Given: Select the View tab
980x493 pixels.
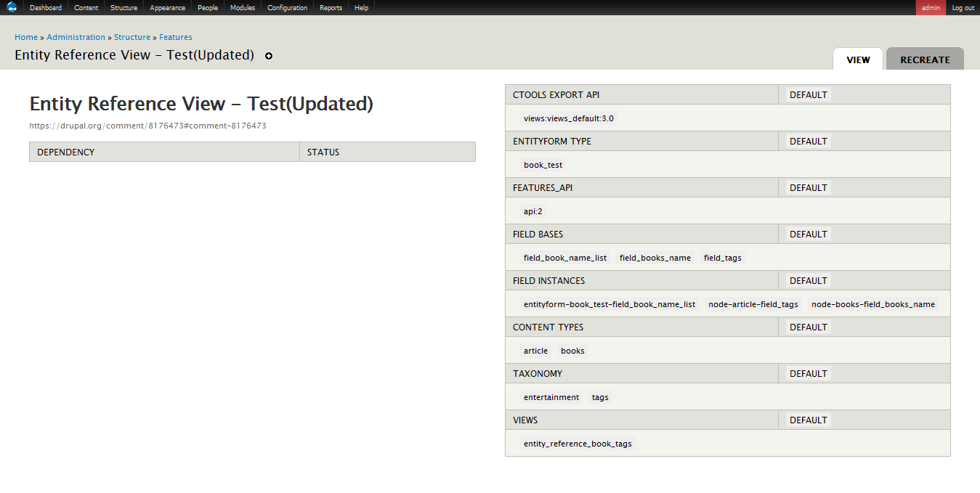Looking at the screenshot, I should pyautogui.click(x=858, y=60).
